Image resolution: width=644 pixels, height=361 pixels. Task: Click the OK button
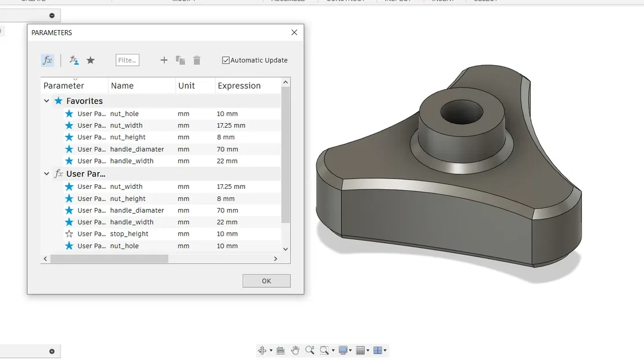coord(266,281)
